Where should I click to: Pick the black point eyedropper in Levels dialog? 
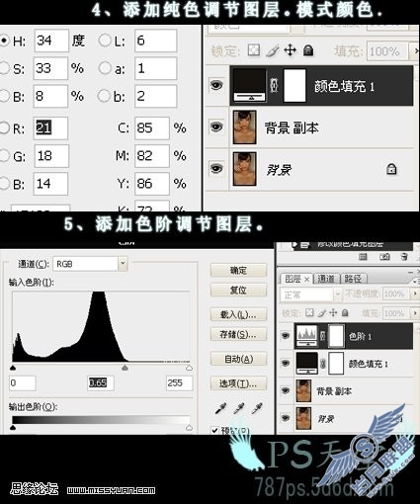220,408
